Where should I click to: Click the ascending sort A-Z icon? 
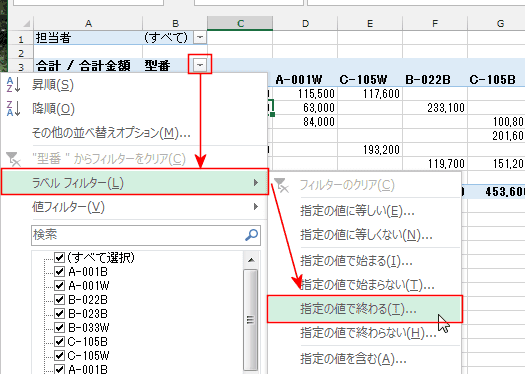pos(14,85)
